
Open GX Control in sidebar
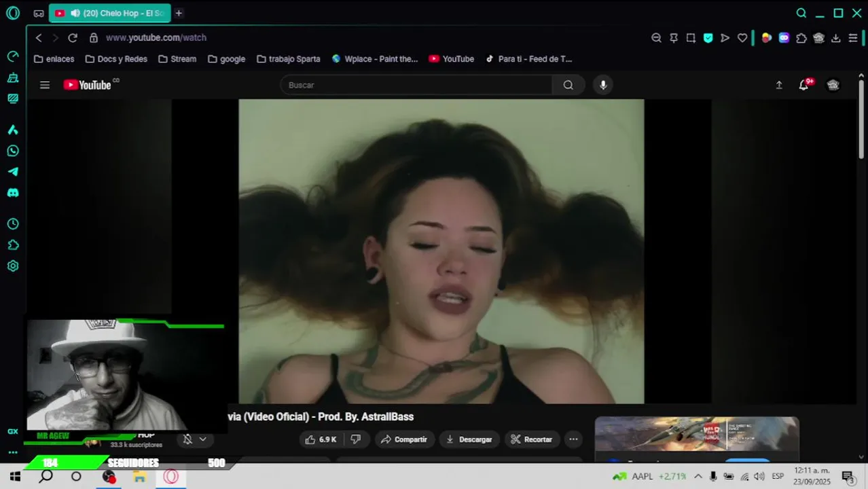point(13,56)
